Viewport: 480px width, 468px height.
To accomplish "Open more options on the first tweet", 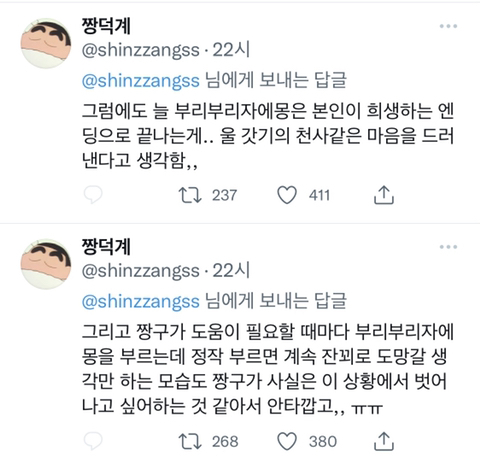I will coord(448,26).
